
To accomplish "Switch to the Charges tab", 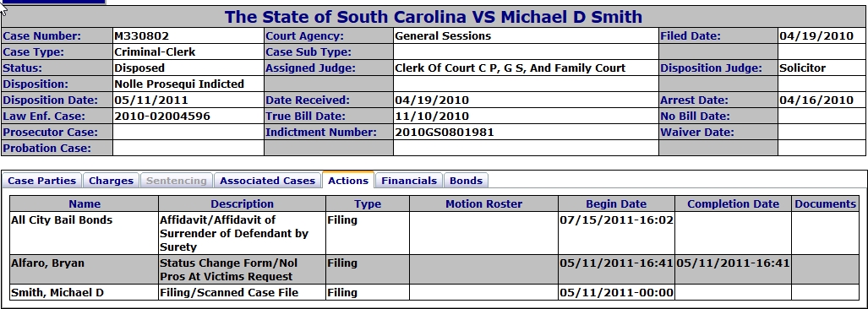I will point(111,181).
